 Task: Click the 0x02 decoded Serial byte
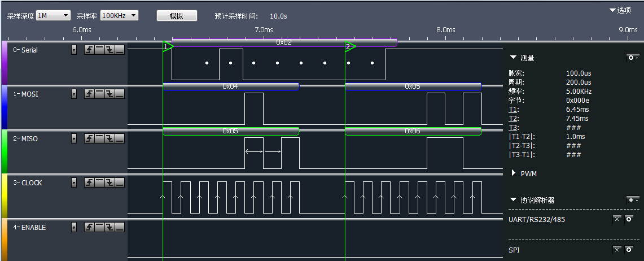pyautogui.click(x=284, y=42)
